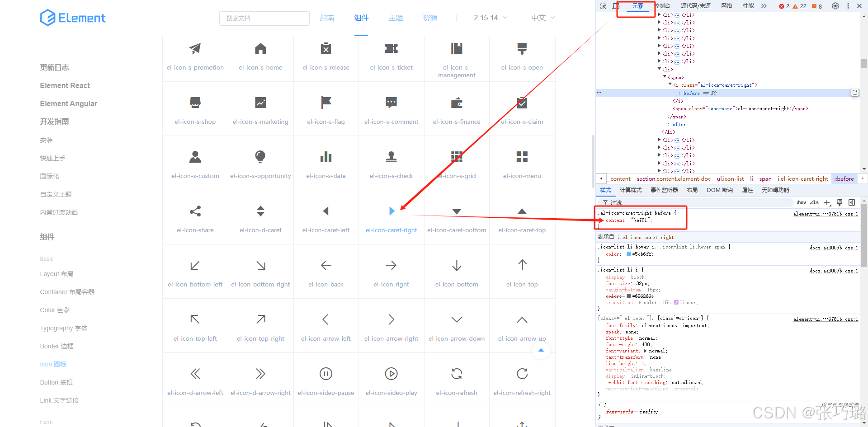
Task: Click the el-icon-s-promotion paper plane icon
Action: pos(195,48)
